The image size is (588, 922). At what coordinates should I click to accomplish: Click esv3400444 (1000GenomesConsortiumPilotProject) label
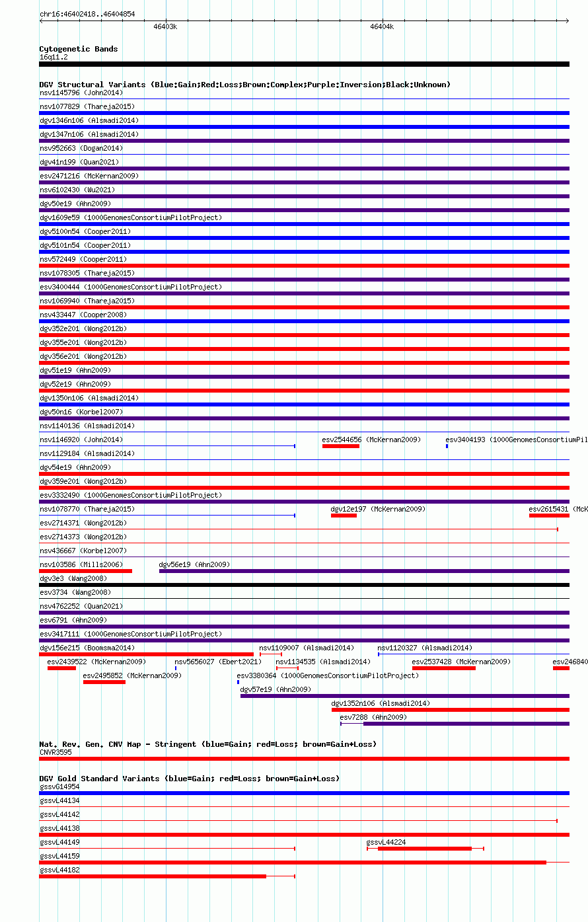tap(131, 287)
